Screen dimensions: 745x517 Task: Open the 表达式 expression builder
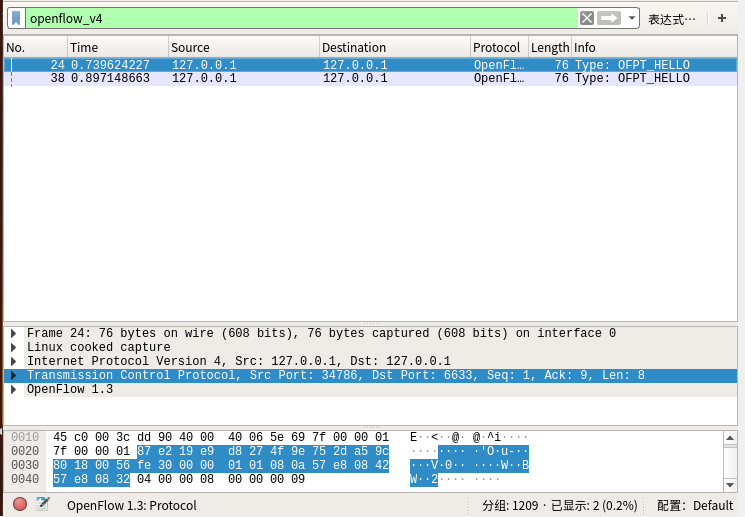(672, 19)
